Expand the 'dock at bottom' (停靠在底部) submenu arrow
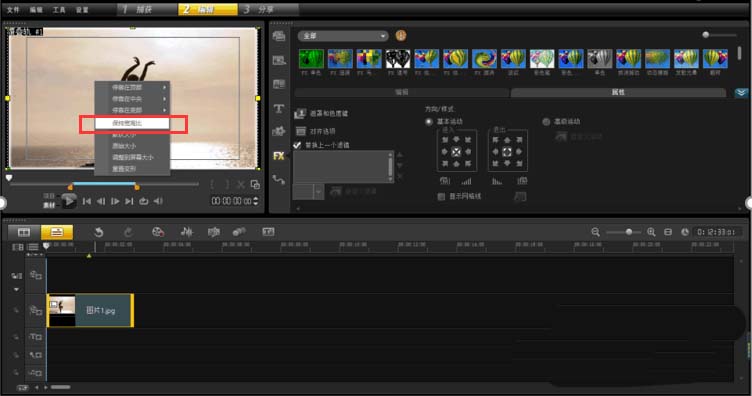 coord(164,110)
